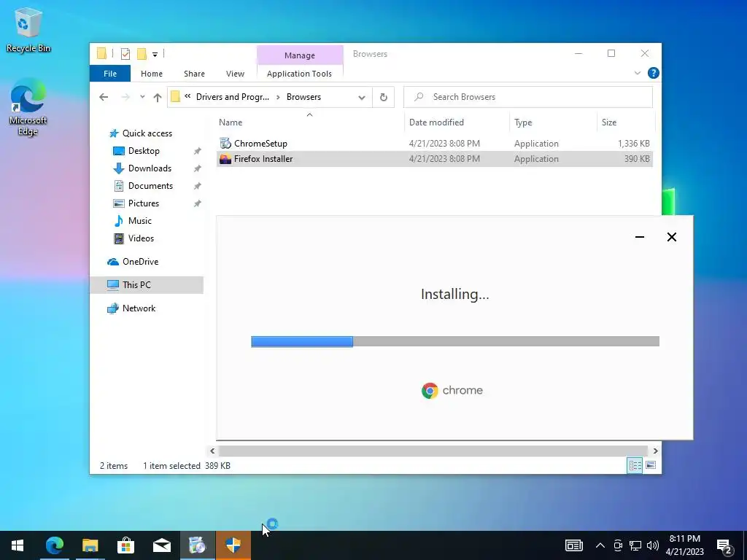This screenshot has width=747, height=560.
Task: Unpin Downloads using its pin icon
Action: click(197, 168)
